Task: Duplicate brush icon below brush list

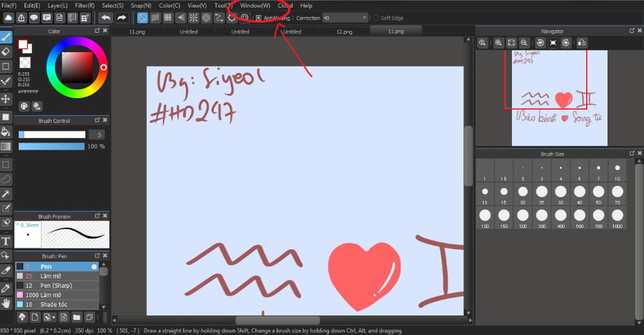Action: pos(89,317)
